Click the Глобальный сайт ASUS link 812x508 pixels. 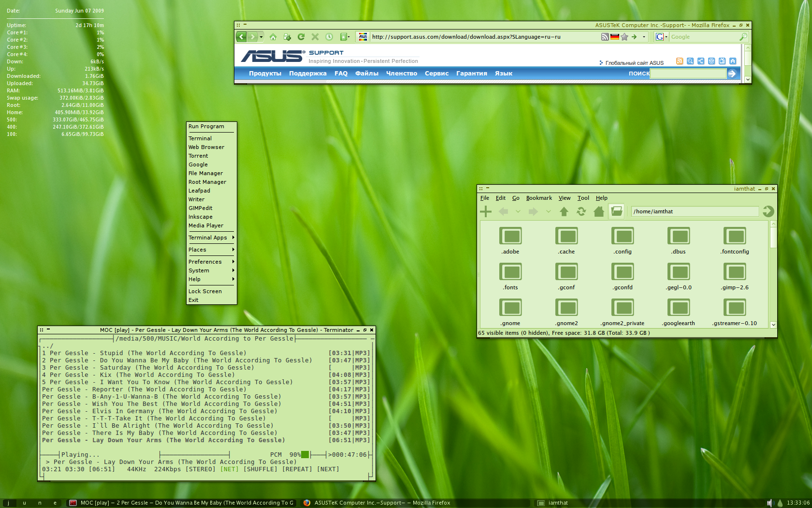click(x=634, y=63)
